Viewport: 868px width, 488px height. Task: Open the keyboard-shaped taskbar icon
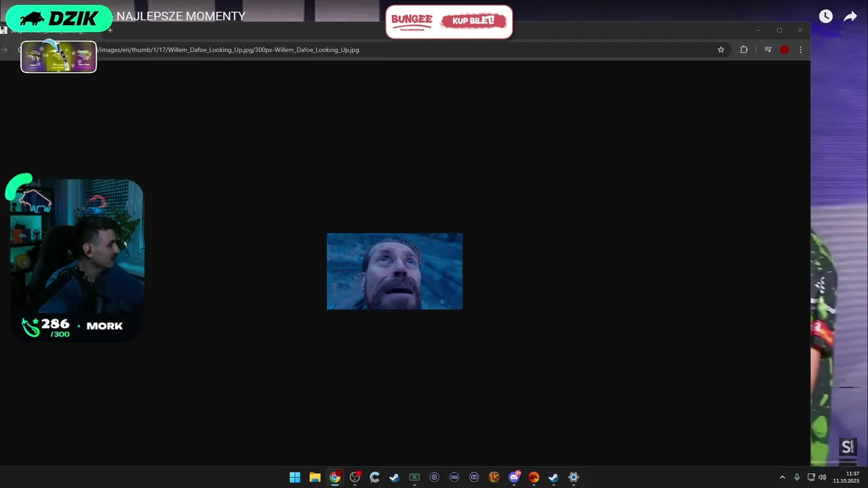click(454, 477)
